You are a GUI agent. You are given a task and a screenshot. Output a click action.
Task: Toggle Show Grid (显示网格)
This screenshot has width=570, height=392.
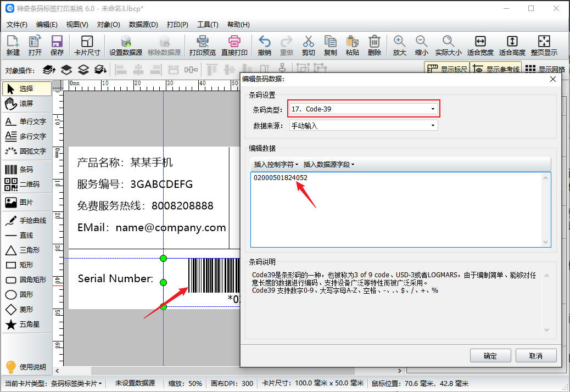[x=545, y=69]
